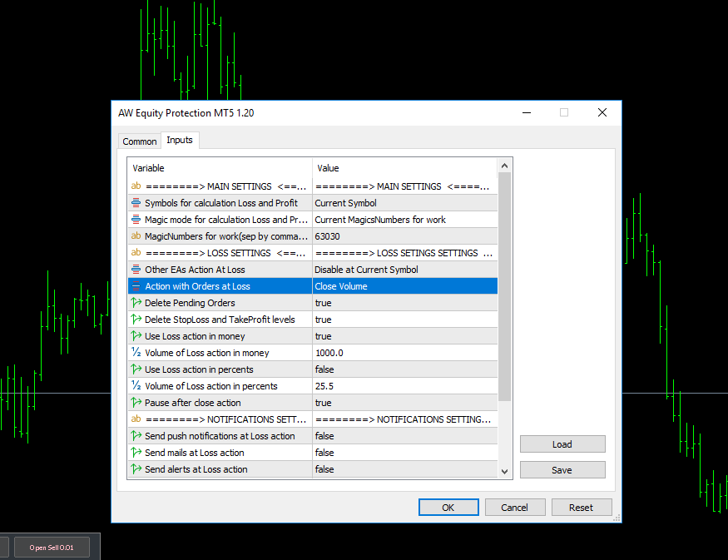Click Open Sell 0.01 button on chart
Viewport: 728px width, 560px height.
click(52, 548)
